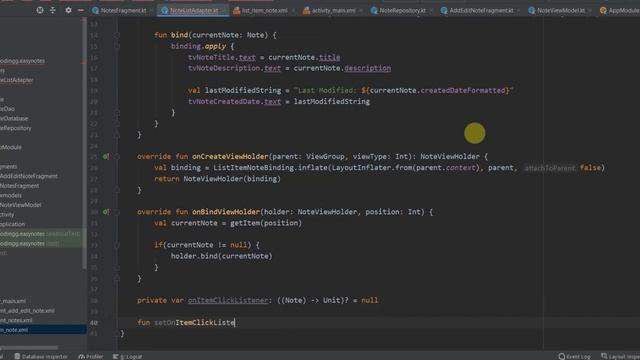
Task: Open project panel settings gear
Action: pyautogui.click(x=68, y=10)
